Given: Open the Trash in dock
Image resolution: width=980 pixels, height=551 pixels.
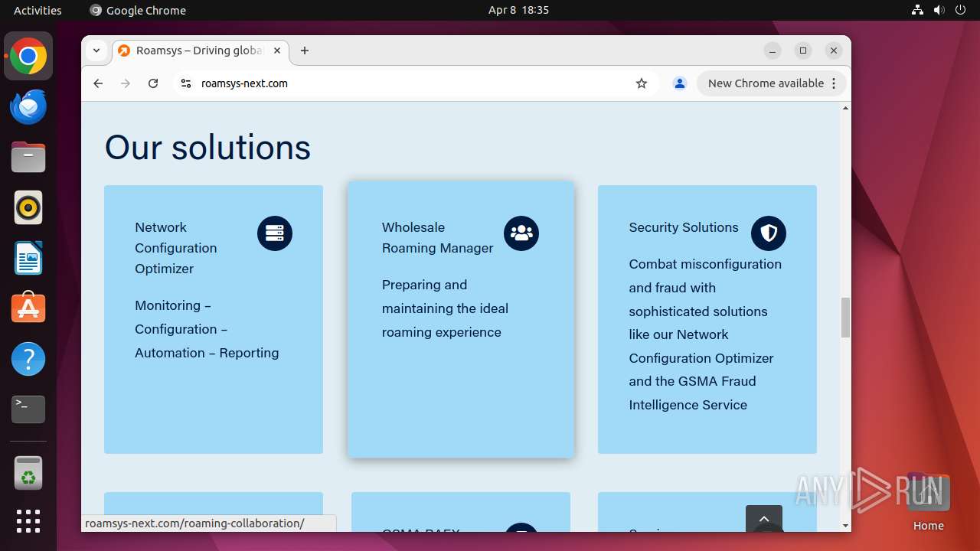Looking at the screenshot, I should pos(28,473).
